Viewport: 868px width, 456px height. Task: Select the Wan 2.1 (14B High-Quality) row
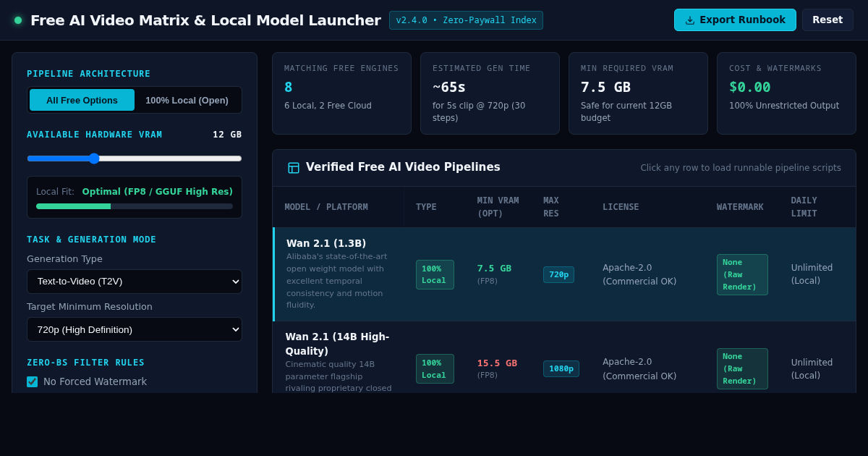coord(564,358)
